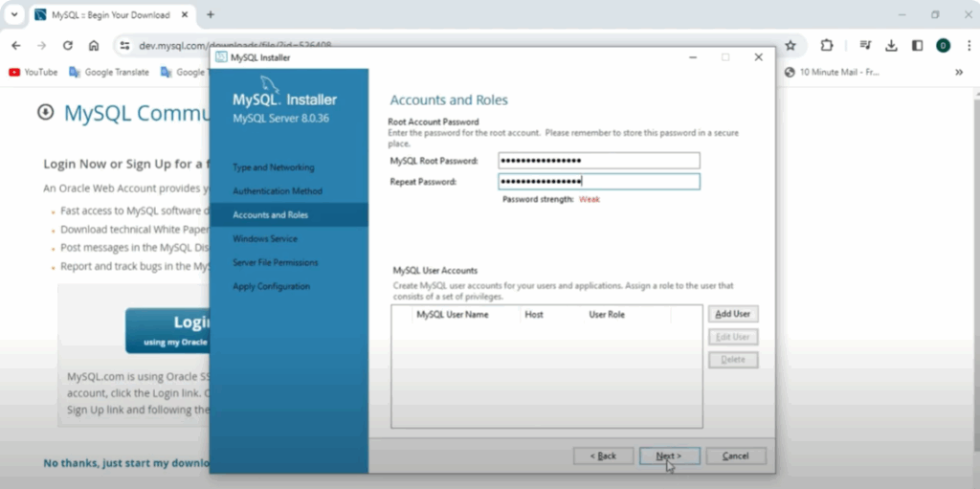Minimize the MySQL Installer window
Viewport: 980px width, 489px height.
pyautogui.click(x=693, y=57)
